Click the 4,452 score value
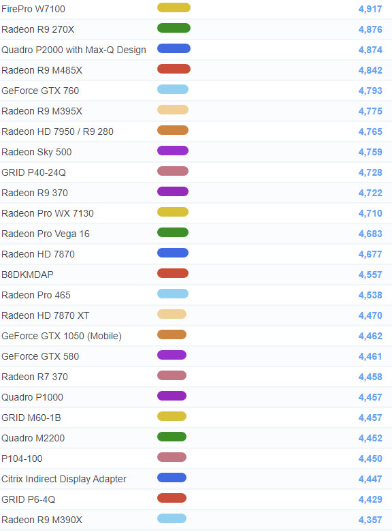This screenshot has width=392, height=532. [x=370, y=438]
